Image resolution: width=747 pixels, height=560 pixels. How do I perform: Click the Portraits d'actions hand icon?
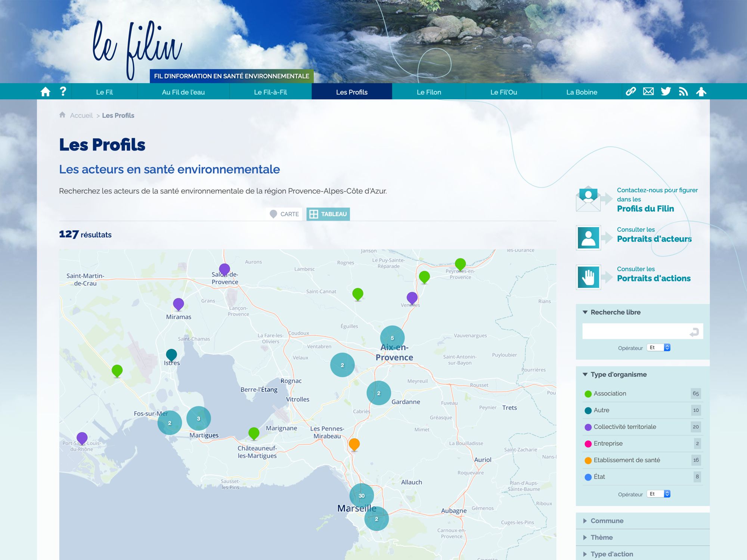coord(588,277)
